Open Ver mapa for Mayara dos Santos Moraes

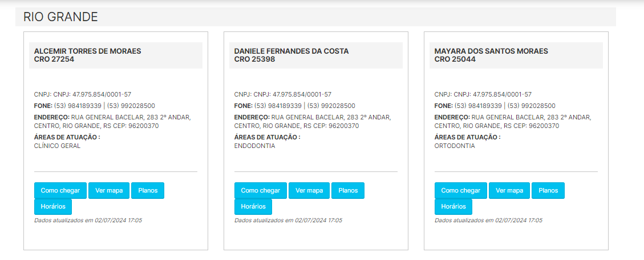pos(509,190)
